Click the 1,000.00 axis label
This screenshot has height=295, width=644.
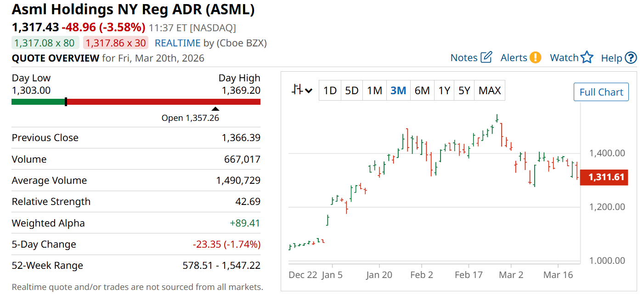click(607, 261)
